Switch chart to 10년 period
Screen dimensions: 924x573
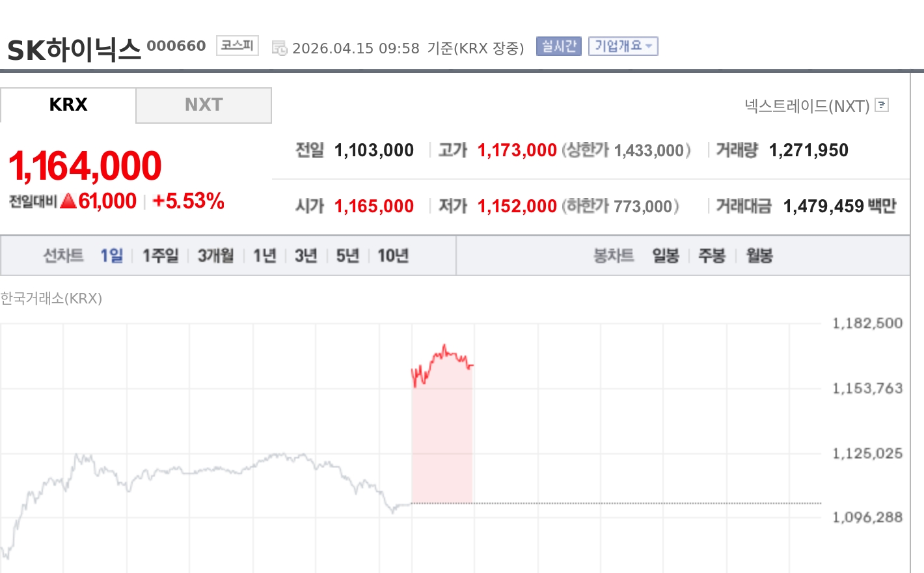tap(392, 255)
